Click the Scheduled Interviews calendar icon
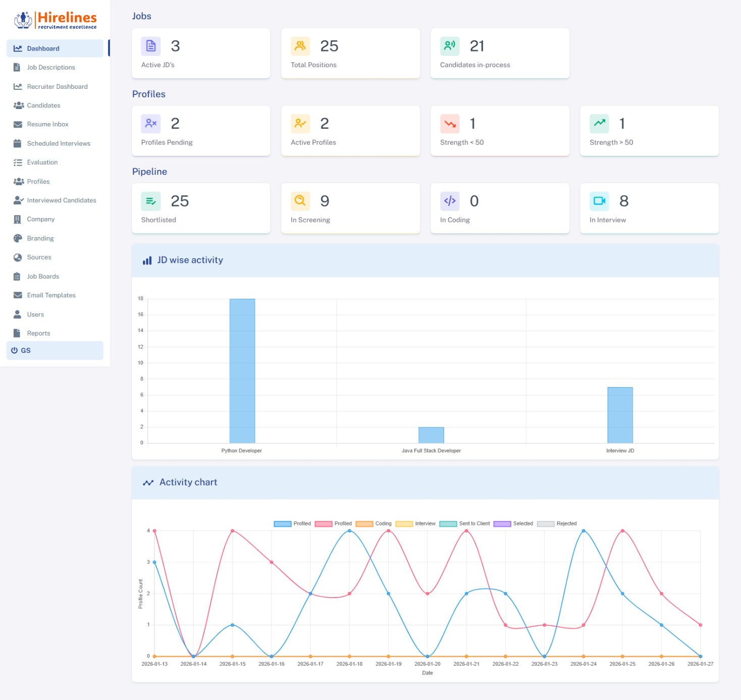This screenshot has width=741, height=700. [x=18, y=143]
